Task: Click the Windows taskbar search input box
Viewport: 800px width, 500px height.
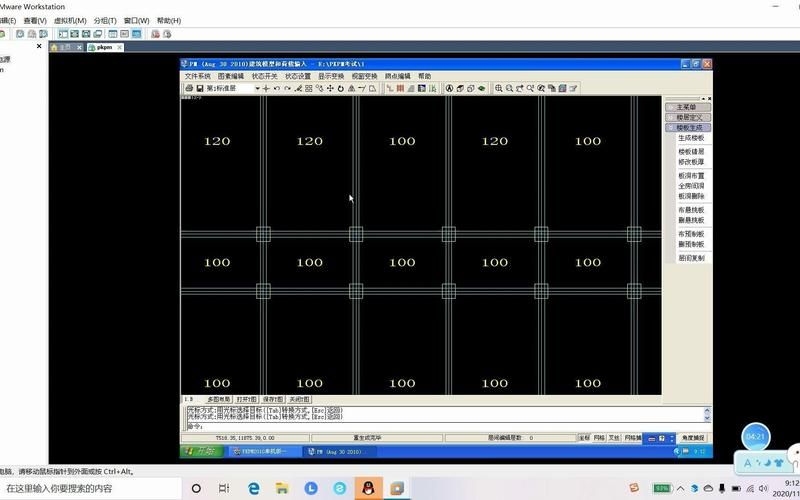Action: tap(90, 488)
